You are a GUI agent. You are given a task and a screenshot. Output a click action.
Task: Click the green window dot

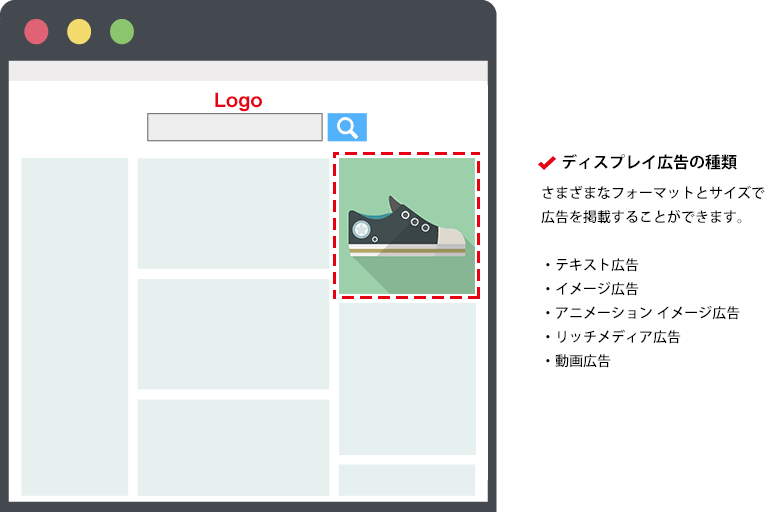(122, 32)
